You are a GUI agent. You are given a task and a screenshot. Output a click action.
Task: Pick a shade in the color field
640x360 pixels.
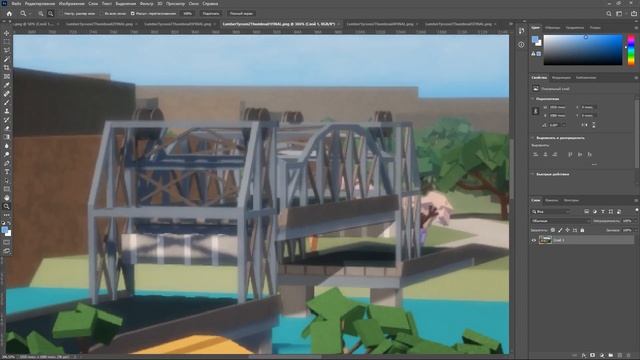point(583,50)
